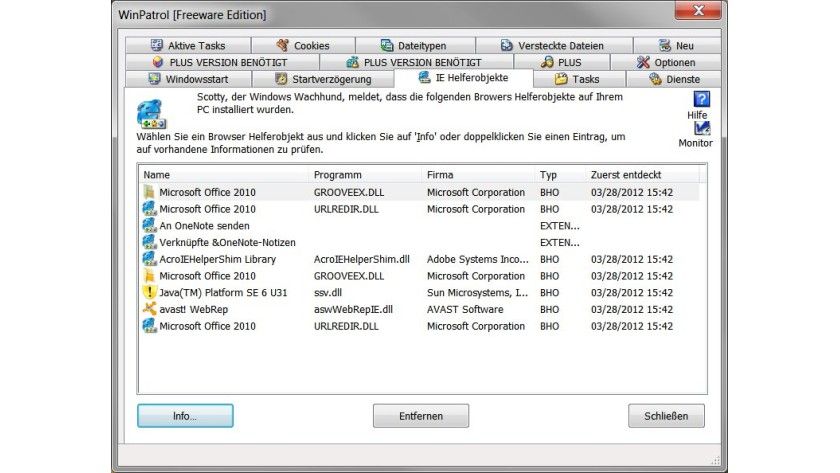Click the Versteckte Dateien tab icon

click(507, 45)
